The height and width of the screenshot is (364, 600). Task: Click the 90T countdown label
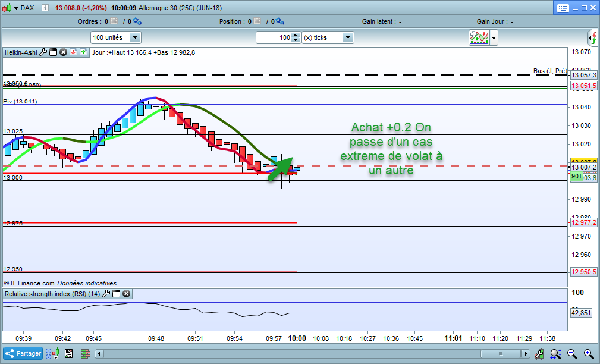tap(577, 177)
